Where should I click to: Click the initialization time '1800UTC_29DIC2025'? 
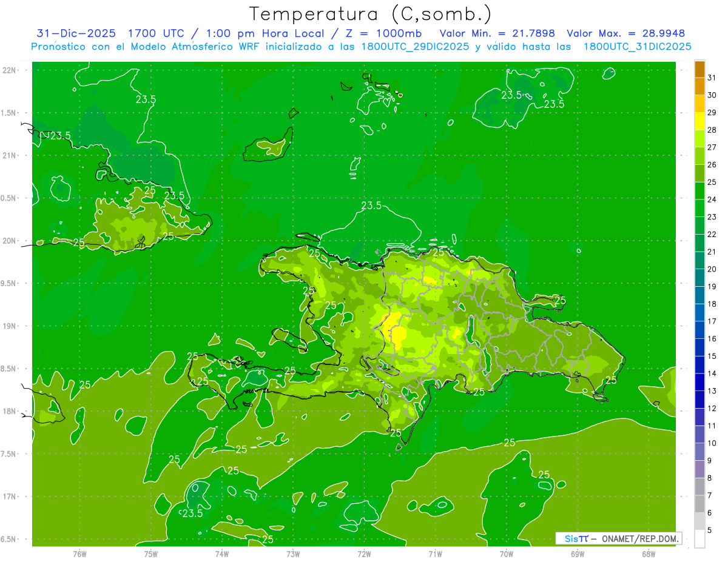coord(414,47)
